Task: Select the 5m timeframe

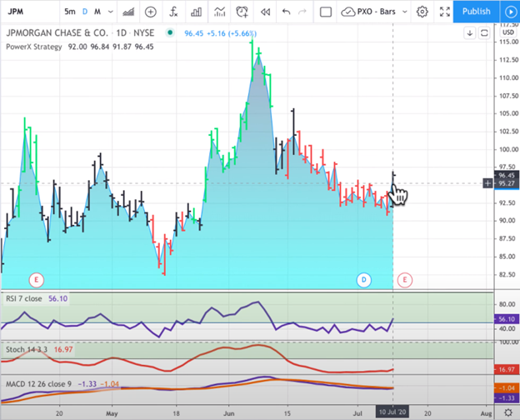Action: click(71, 12)
